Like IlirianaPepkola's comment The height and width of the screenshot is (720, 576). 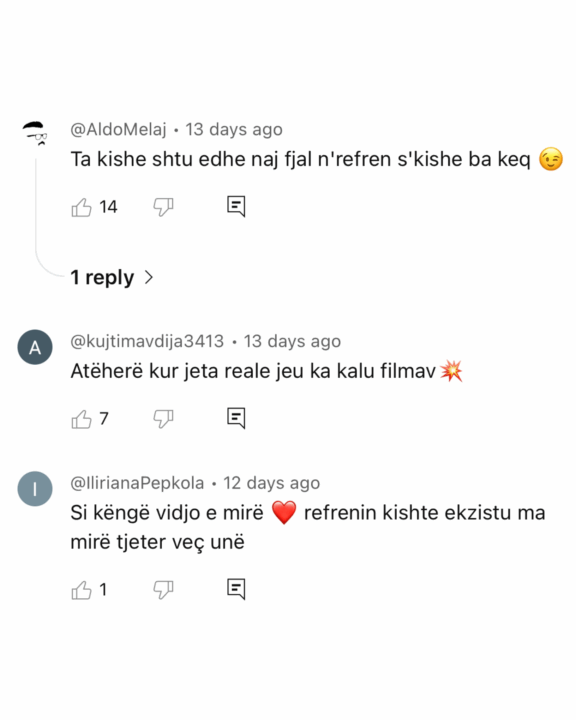[81, 590]
